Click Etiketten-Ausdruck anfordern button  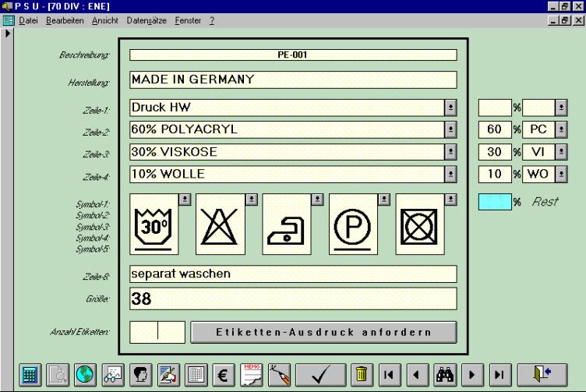[x=323, y=332]
